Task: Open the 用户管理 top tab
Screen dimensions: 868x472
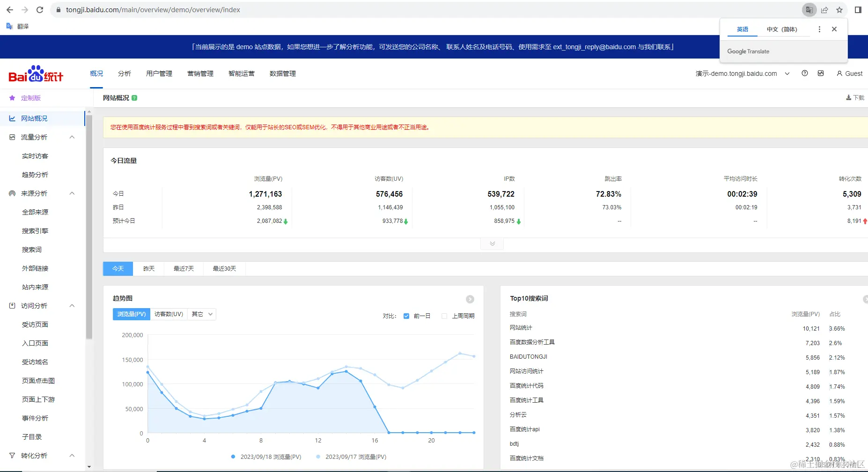Action: pos(159,74)
